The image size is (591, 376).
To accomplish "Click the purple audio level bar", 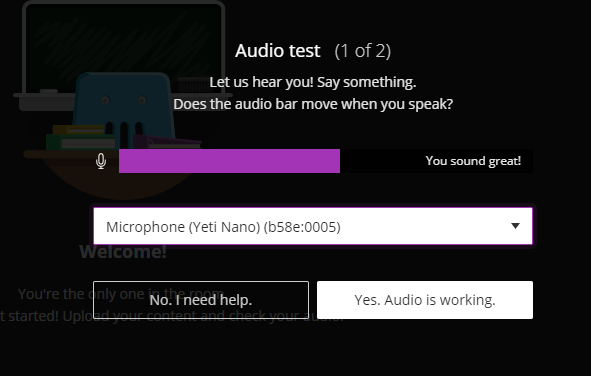I will click(229, 161).
